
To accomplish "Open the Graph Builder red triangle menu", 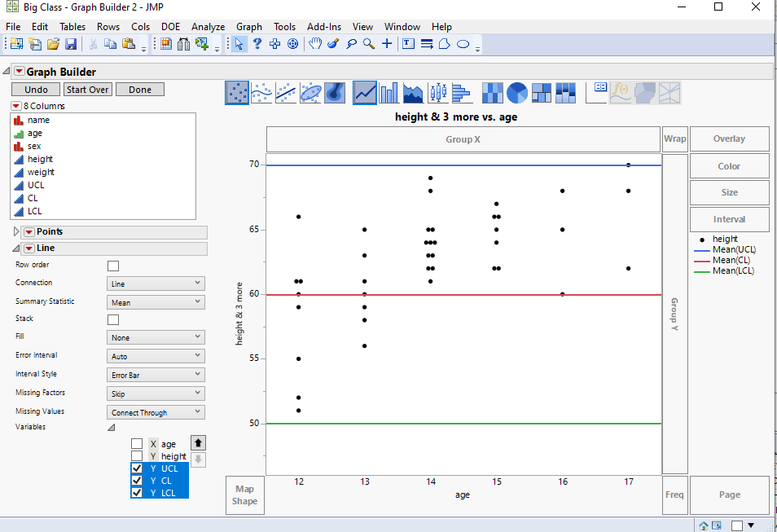I will click(20, 72).
